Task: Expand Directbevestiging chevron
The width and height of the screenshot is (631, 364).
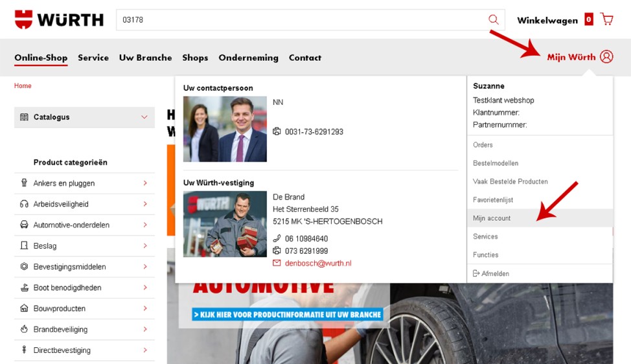Action: tap(145, 350)
